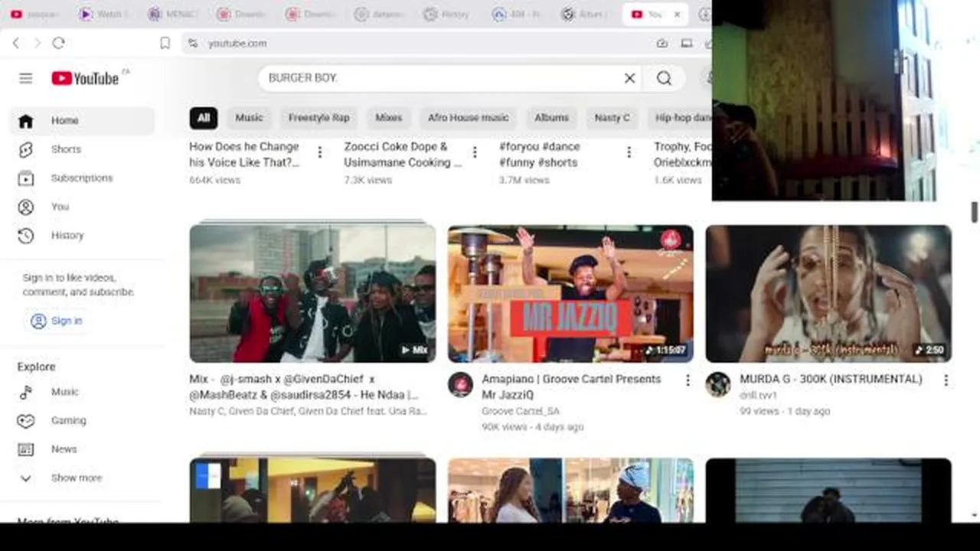The width and height of the screenshot is (980, 551).
Task: Open the YouTube hamburger guide menu
Action: [26, 78]
